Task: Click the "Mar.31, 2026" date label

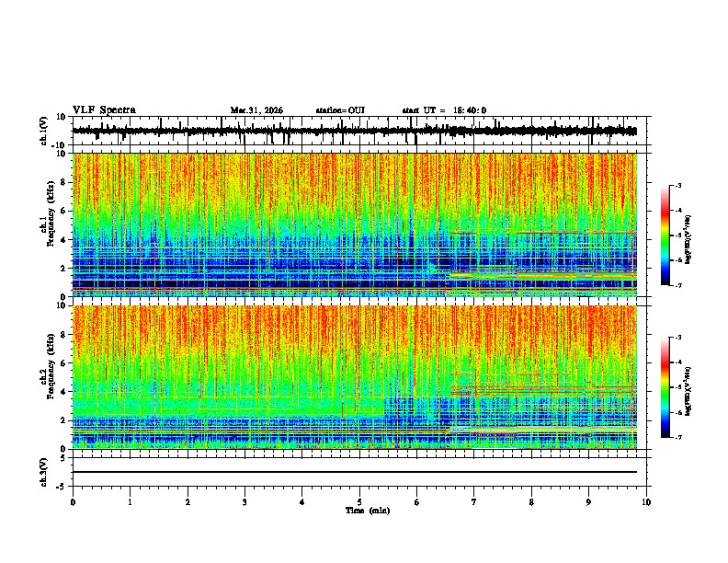Action: click(256, 110)
